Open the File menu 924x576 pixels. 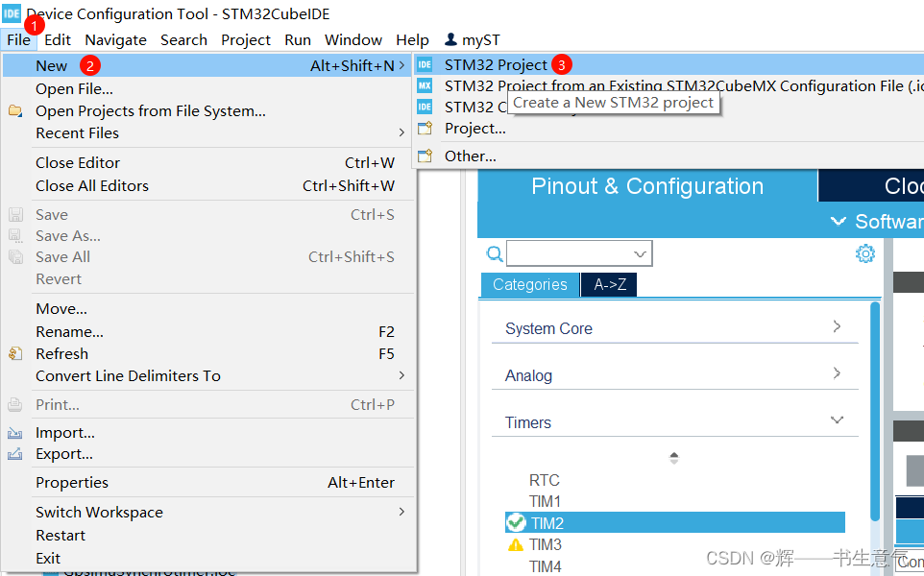coord(18,40)
